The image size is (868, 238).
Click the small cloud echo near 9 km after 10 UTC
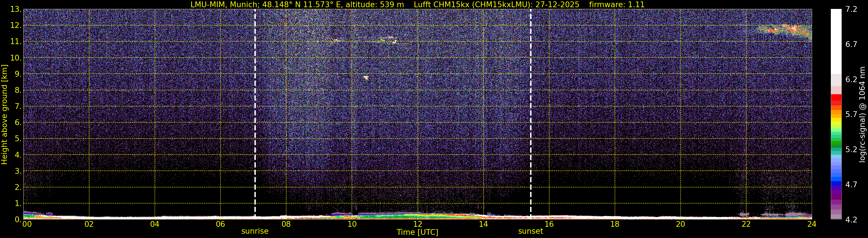[366, 78]
